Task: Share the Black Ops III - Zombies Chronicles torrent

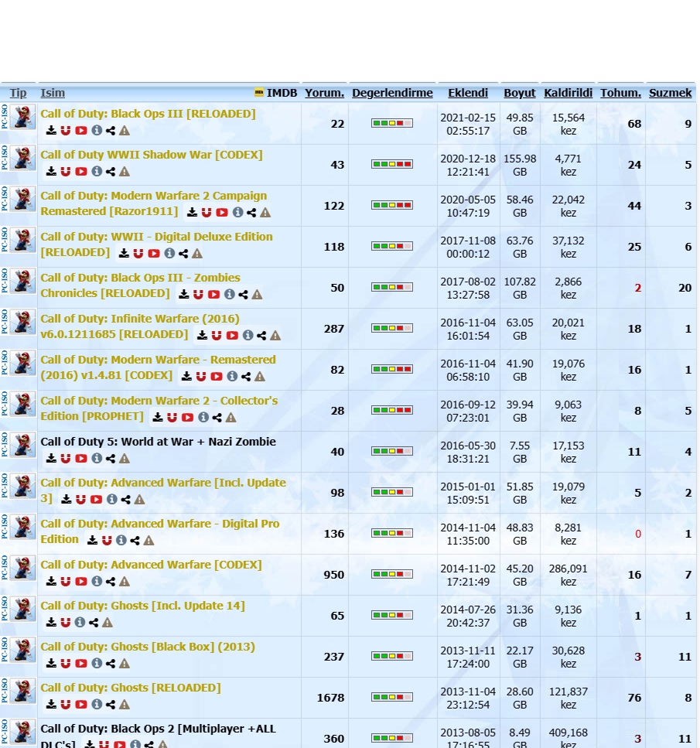Action: click(x=244, y=295)
